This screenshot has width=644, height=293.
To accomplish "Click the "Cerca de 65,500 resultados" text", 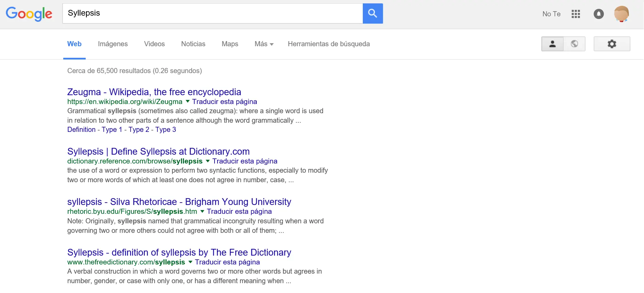I will tap(109, 71).
